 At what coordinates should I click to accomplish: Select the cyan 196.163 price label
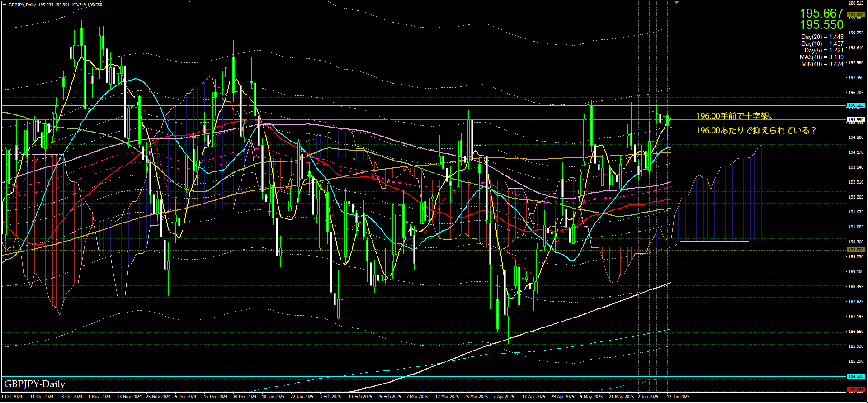coord(856,105)
